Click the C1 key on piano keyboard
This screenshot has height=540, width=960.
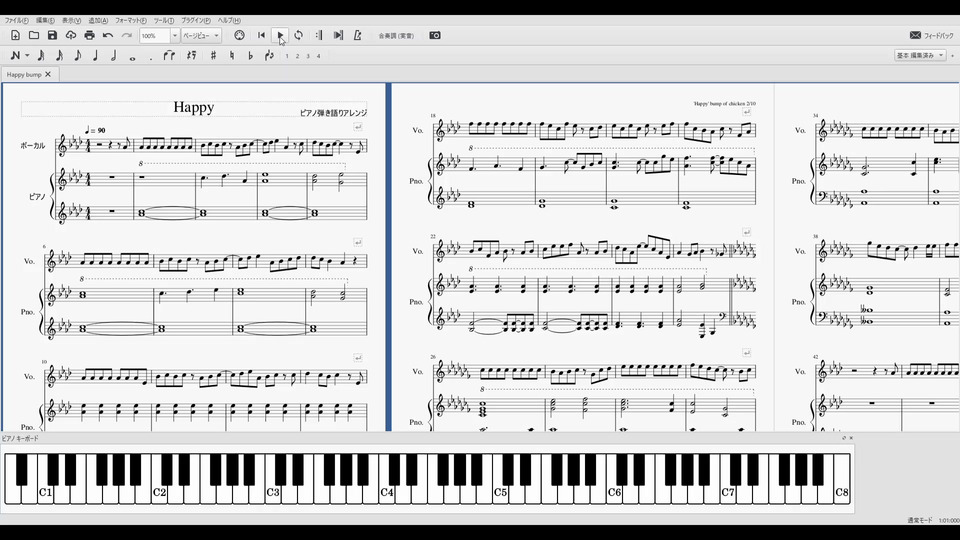(45, 479)
